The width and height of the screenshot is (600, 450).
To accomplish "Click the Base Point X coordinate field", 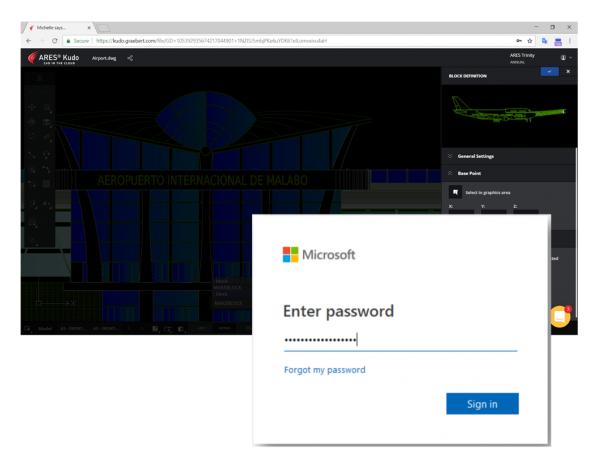I will [460, 213].
